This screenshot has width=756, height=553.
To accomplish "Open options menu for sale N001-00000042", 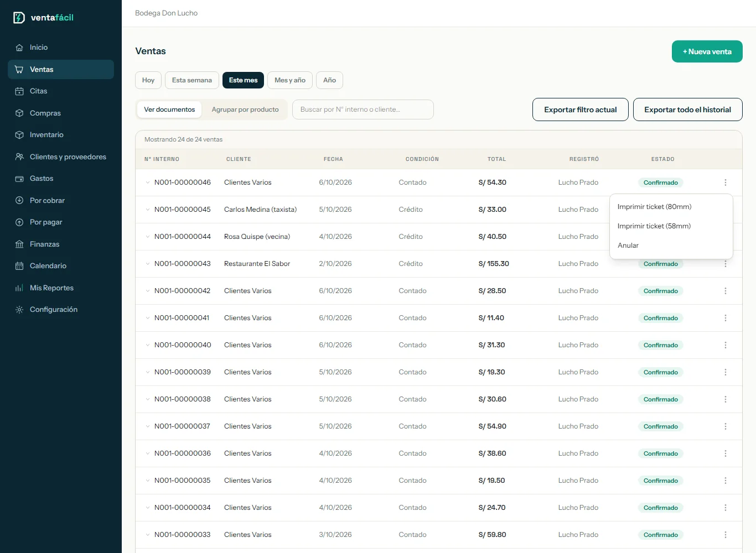I will [x=726, y=291].
